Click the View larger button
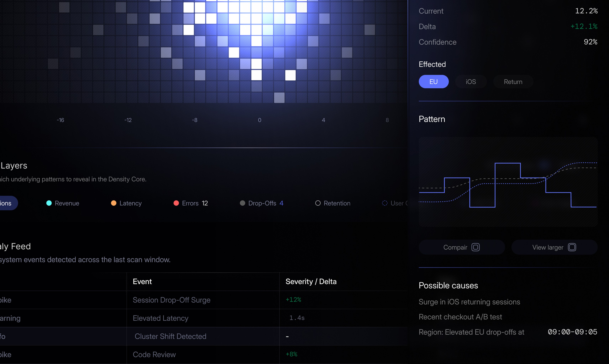 pyautogui.click(x=555, y=247)
